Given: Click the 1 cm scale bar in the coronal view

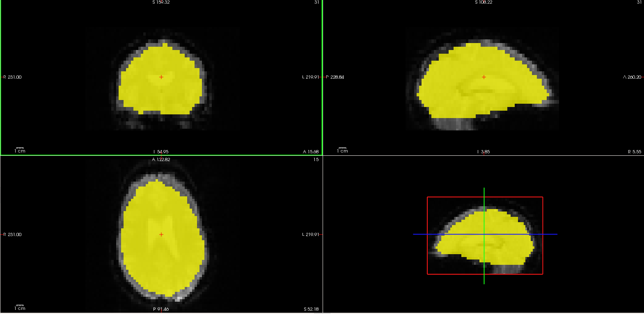Looking at the screenshot, I should tap(20, 150).
